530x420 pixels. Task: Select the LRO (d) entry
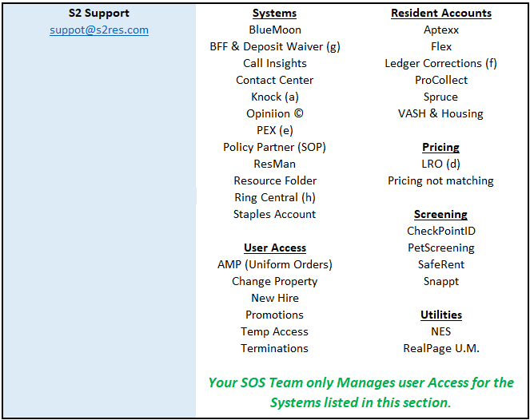coord(440,164)
